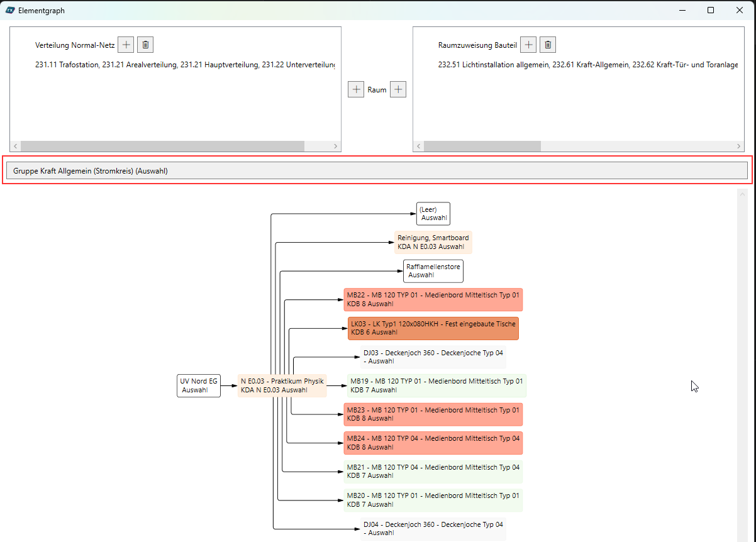Viewport: 756px width, 542px height.
Task: Click the Rafflamellenstore node
Action: pos(433,271)
